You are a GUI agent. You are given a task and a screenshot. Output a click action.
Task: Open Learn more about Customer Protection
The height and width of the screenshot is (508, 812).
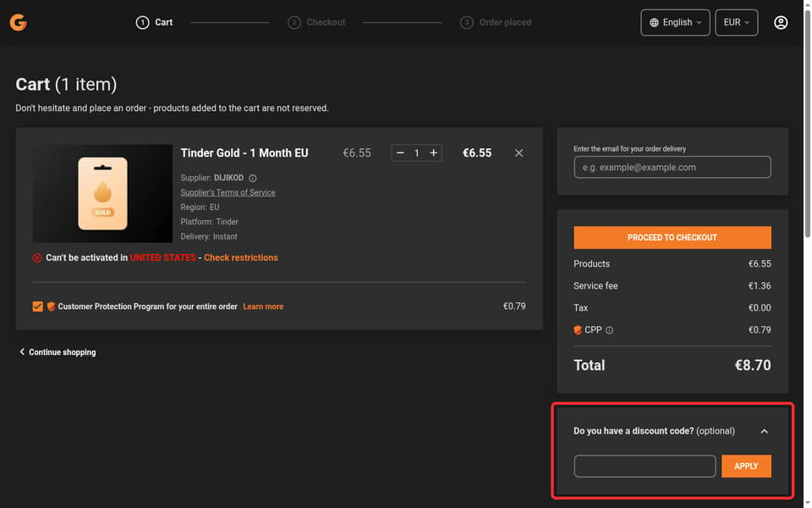[x=263, y=306]
